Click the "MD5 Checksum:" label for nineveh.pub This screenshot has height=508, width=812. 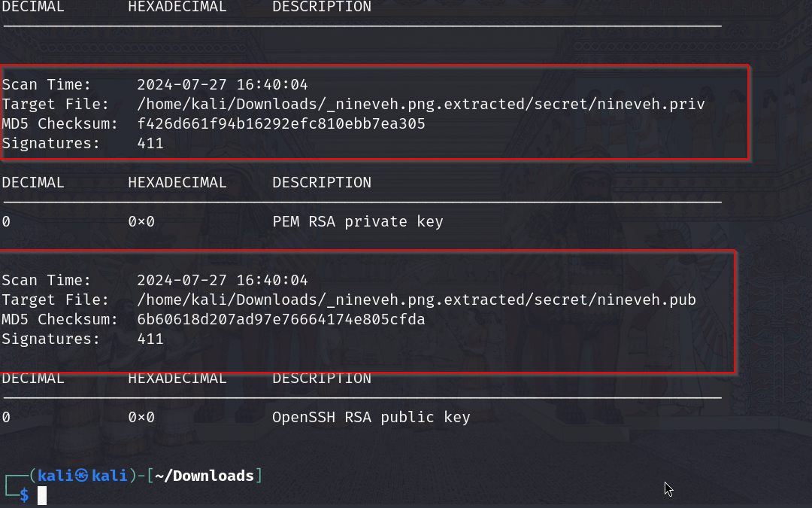pyautogui.click(x=59, y=319)
